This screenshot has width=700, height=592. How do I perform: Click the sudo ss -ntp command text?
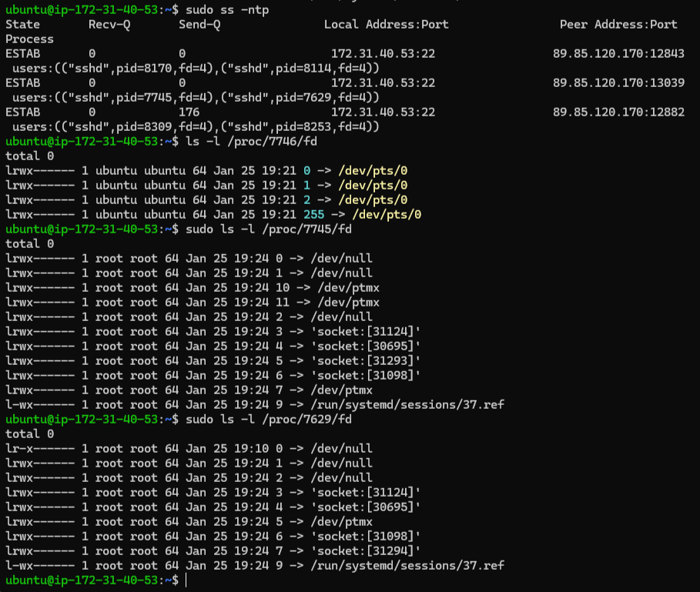click(x=225, y=10)
